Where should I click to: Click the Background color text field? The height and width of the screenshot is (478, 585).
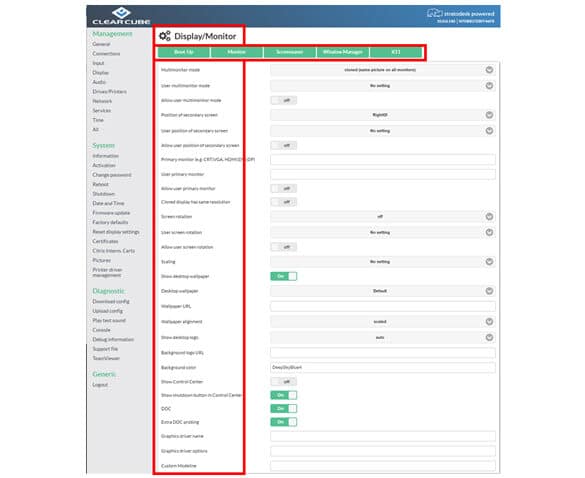pos(383,368)
